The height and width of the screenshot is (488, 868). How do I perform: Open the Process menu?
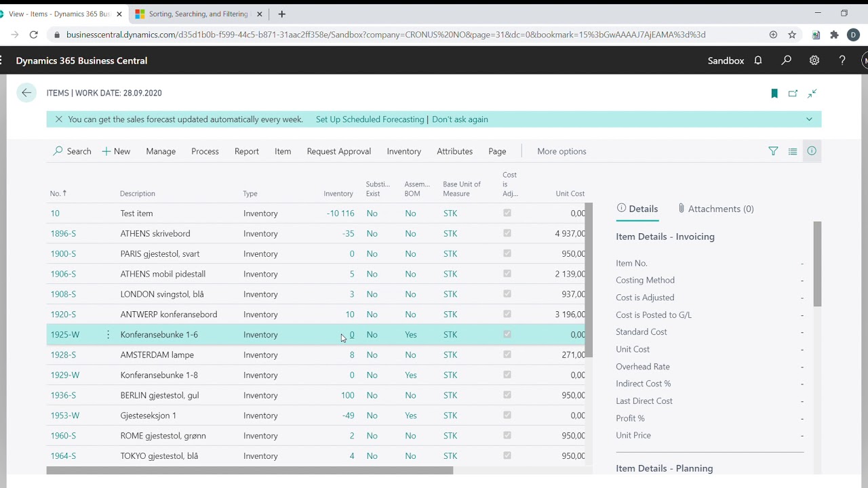point(205,151)
